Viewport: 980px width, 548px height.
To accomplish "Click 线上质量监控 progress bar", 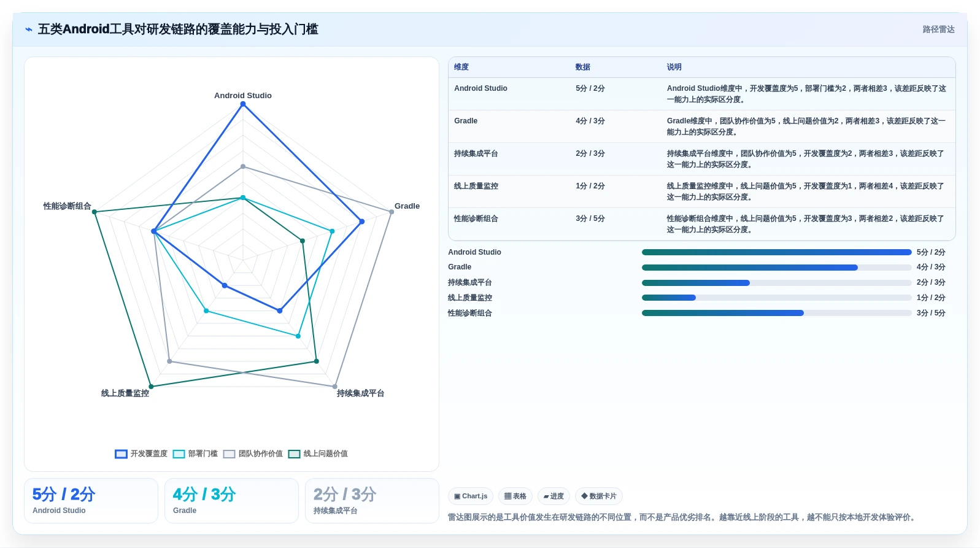I will tap(776, 298).
